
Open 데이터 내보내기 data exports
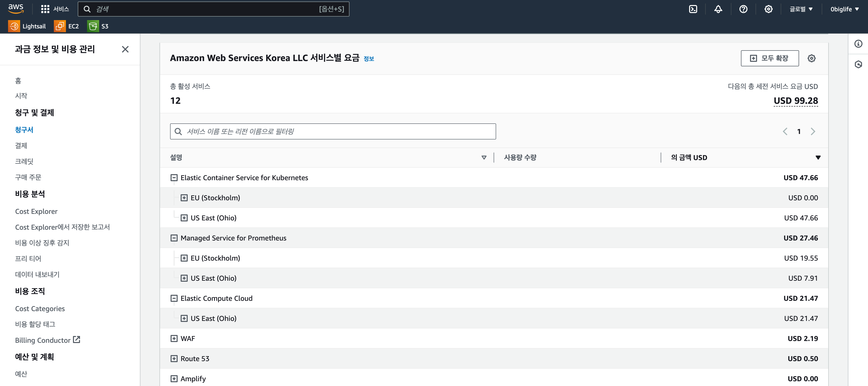pos(37,275)
